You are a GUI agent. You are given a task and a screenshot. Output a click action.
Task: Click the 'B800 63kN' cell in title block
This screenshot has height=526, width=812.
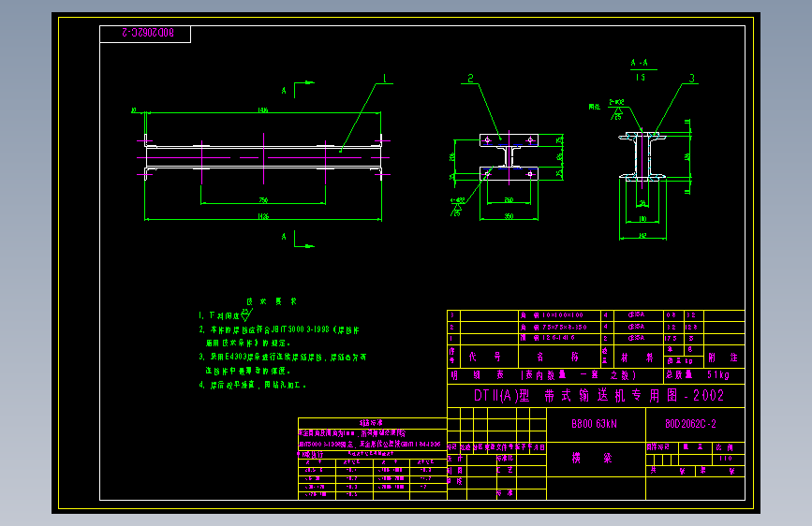point(594,424)
